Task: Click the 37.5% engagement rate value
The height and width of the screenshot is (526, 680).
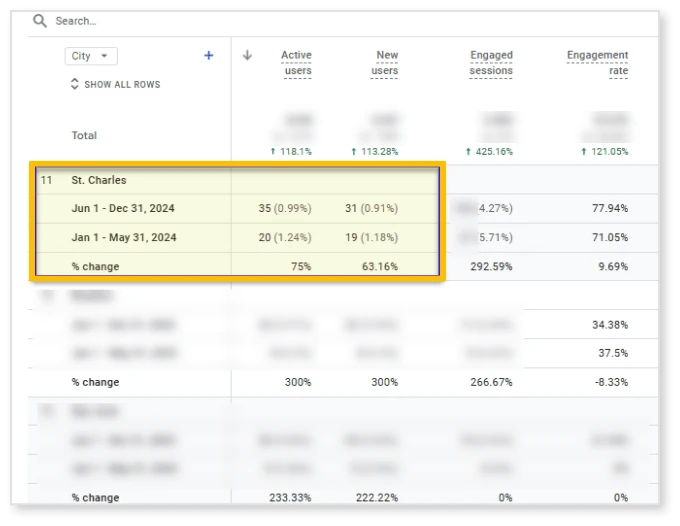Action: pos(613,353)
